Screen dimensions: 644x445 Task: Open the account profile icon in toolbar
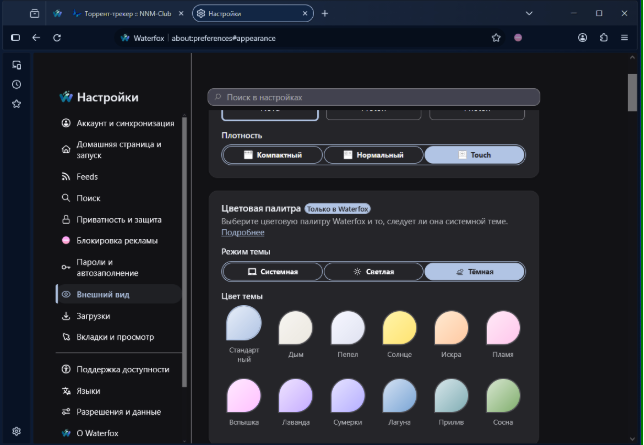pos(582,38)
